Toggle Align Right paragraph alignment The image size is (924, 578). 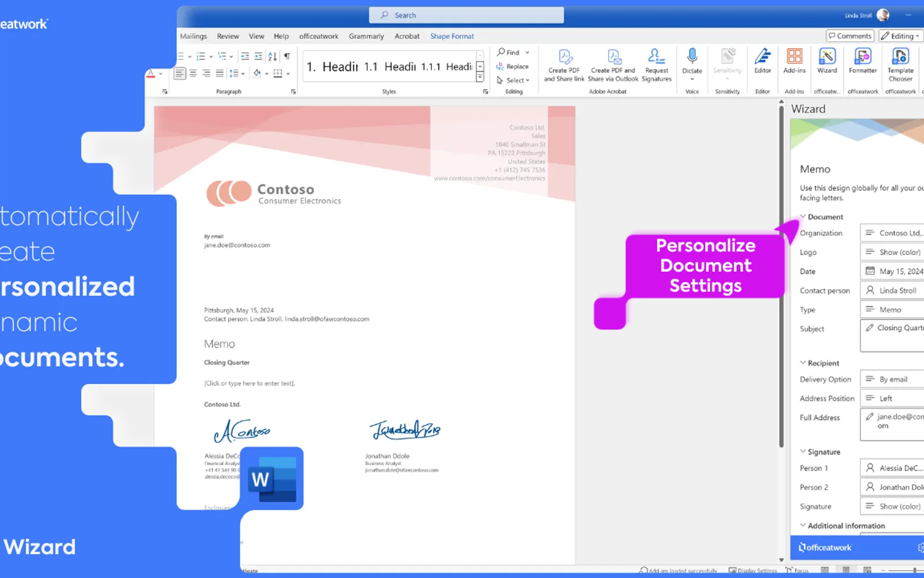click(x=206, y=73)
